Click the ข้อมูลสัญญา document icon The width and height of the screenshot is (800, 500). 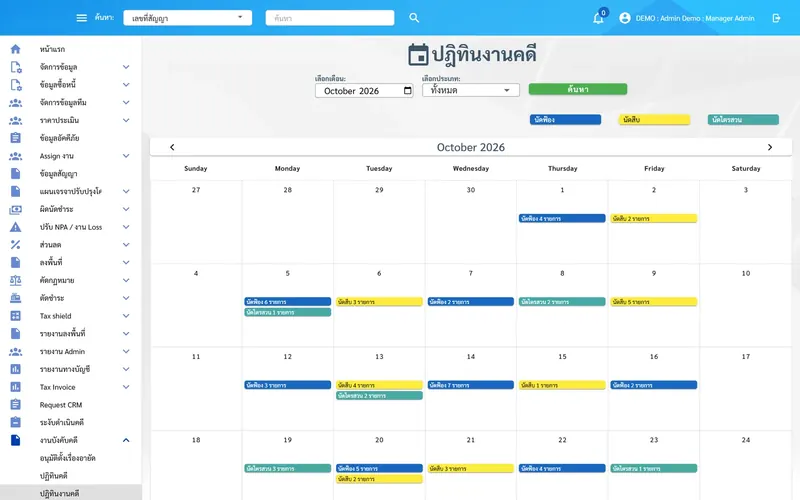click(x=15, y=173)
